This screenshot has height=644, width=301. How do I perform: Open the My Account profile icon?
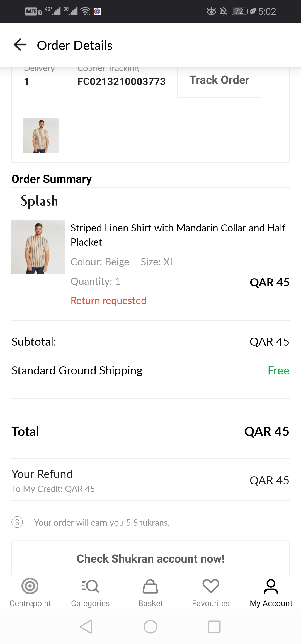click(x=271, y=587)
